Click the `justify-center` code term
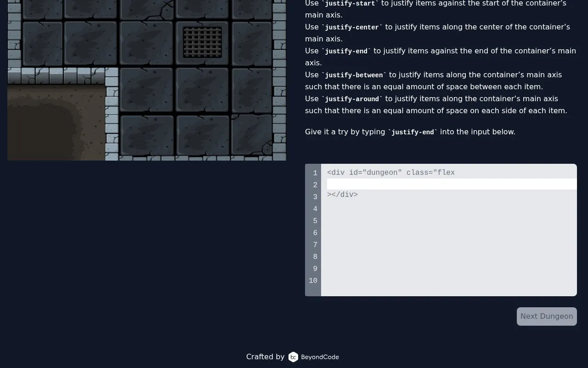588x368 pixels. coord(352,27)
